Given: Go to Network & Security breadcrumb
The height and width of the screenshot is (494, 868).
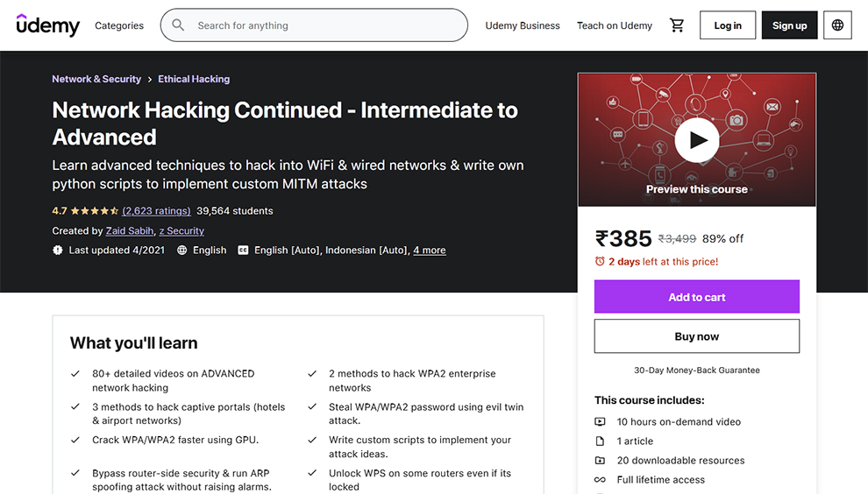Looking at the screenshot, I should [x=96, y=79].
